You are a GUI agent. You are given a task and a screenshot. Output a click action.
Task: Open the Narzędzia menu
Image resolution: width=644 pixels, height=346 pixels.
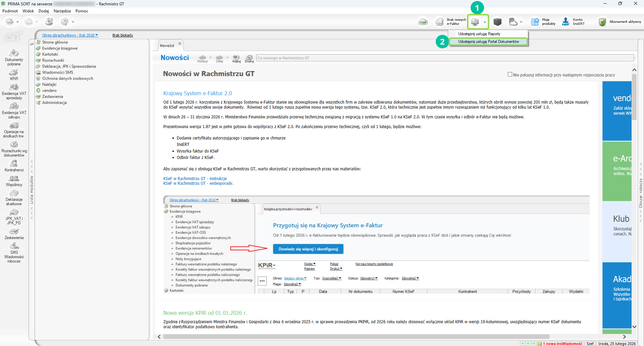tap(62, 11)
